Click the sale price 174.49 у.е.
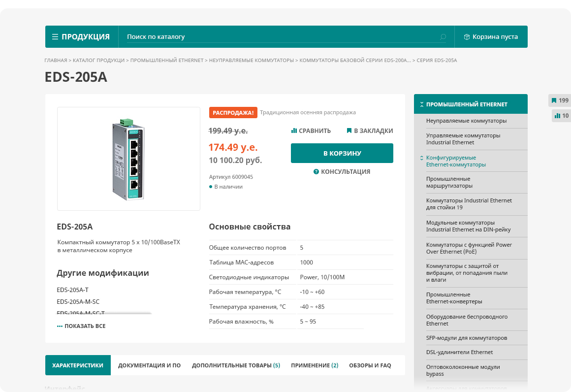 click(x=233, y=147)
